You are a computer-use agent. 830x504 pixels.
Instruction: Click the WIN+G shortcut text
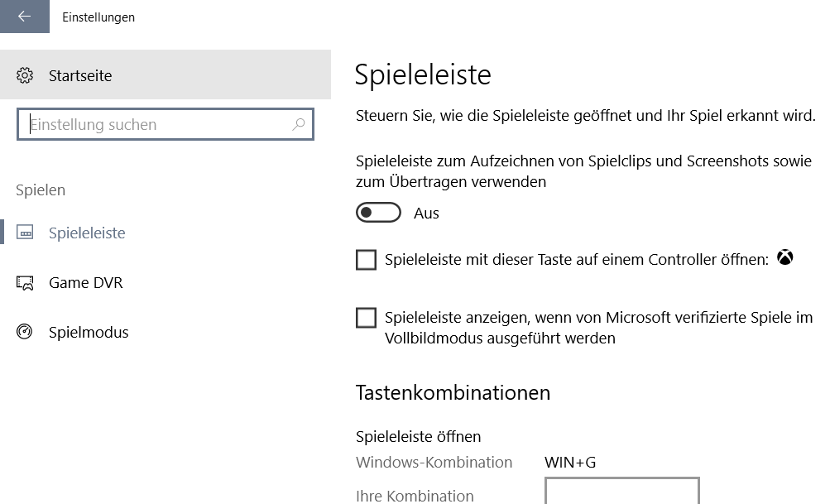tap(570, 463)
